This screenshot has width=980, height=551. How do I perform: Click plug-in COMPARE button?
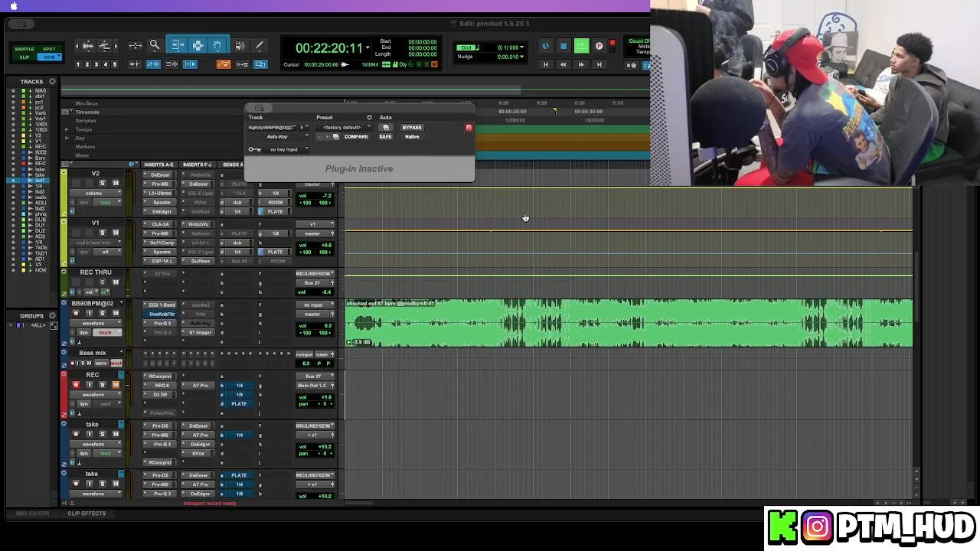point(356,137)
